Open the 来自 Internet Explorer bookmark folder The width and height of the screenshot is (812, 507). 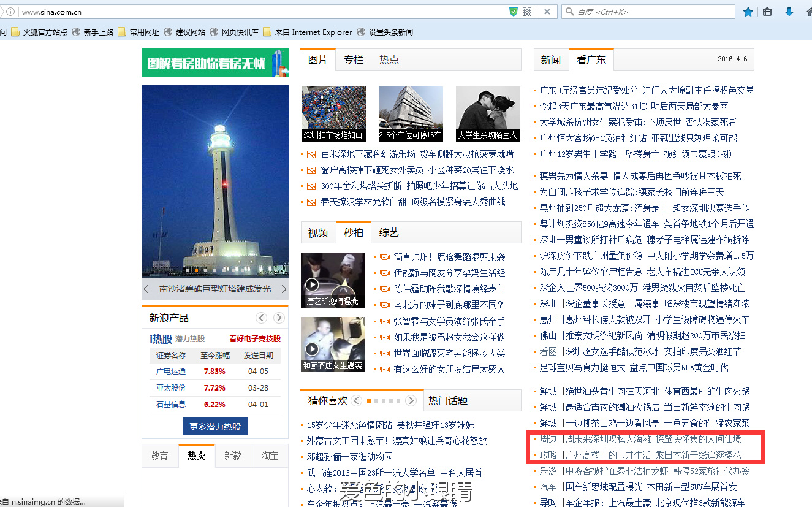coord(308,32)
